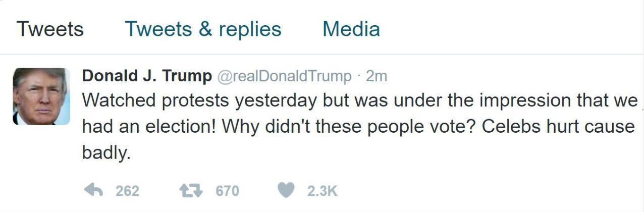Click the words "Watched protests yesterday"
The width and height of the screenshot is (644, 212).
click(x=199, y=100)
